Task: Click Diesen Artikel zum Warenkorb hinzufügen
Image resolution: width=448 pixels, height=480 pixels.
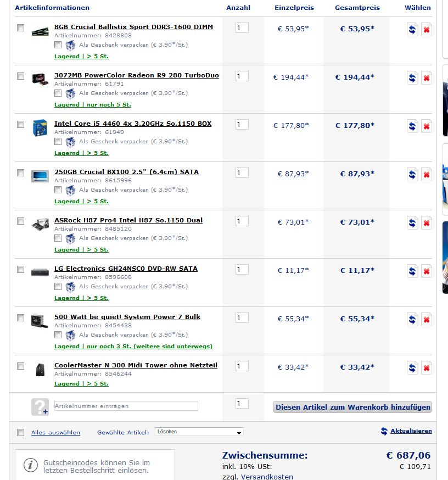Action: (x=352, y=407)
